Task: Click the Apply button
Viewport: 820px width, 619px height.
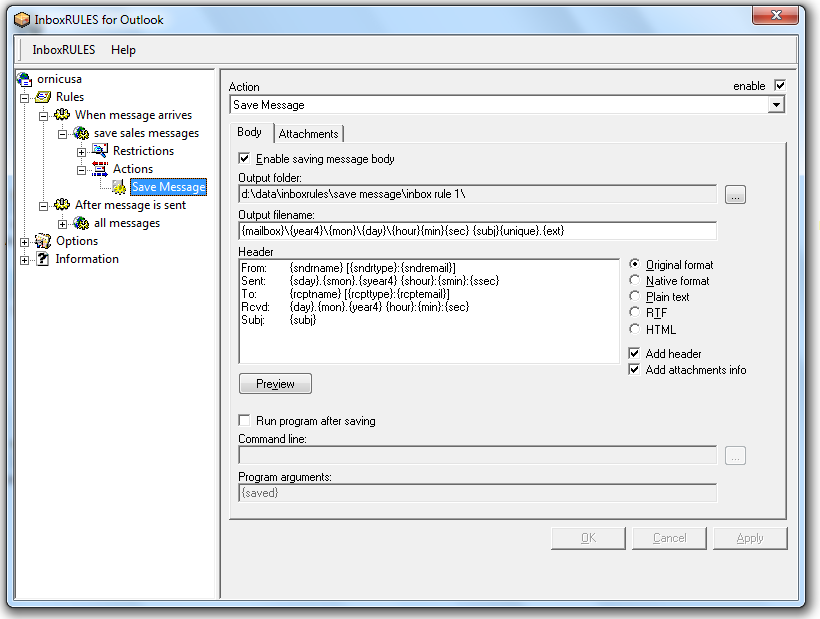Action: tap(750, 538)
